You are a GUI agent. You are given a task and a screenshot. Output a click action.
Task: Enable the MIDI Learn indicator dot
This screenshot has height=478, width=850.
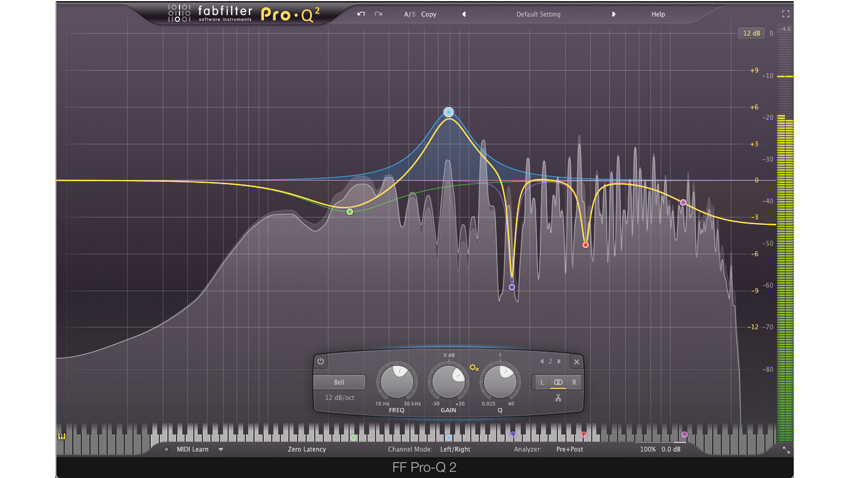pos(166,449)
